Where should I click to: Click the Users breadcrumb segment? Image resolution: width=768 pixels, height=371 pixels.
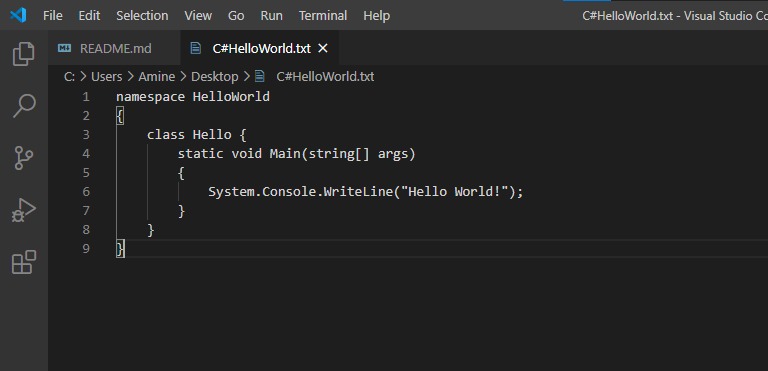(106, 76)
